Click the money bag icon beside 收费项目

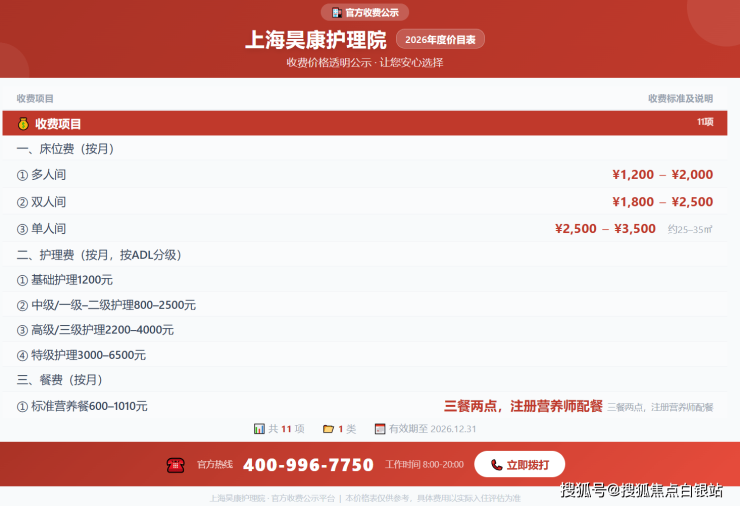coord(23,124)
